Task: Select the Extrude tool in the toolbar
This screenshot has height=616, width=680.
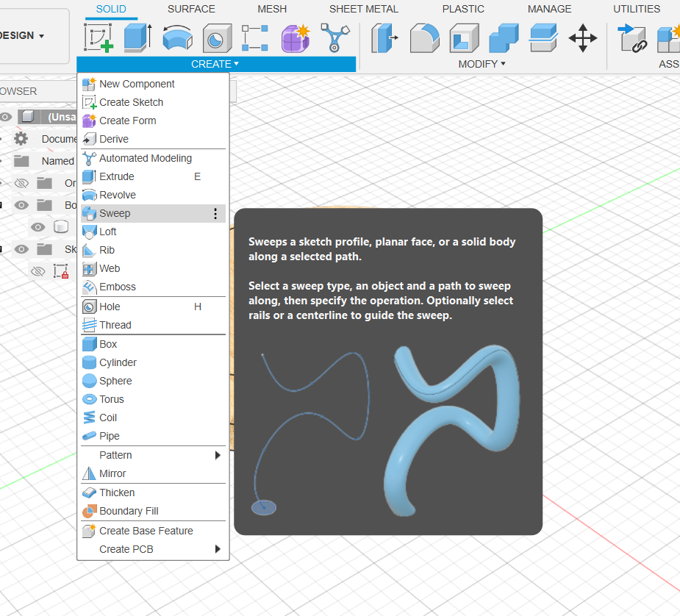Action: 137,37
